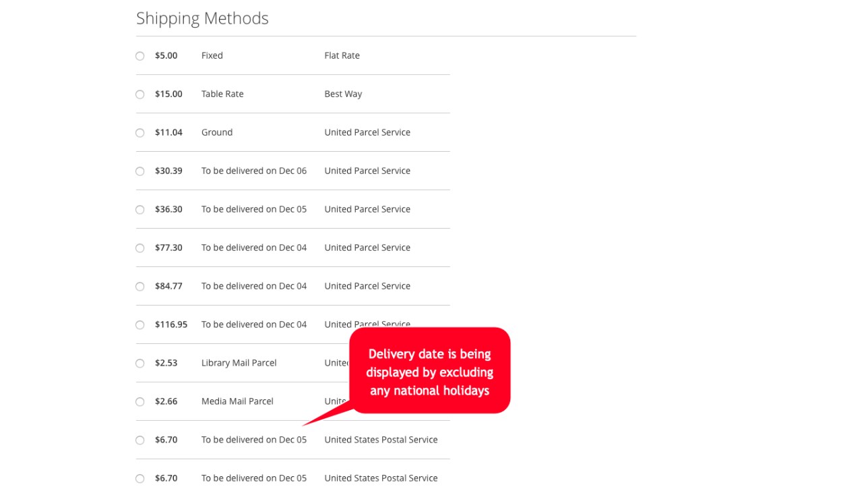Image resolution: width=868 pixels, height=491 pixels.
Task: Choose the $15.00 Table Rate radio button
Action: [140, 94]
